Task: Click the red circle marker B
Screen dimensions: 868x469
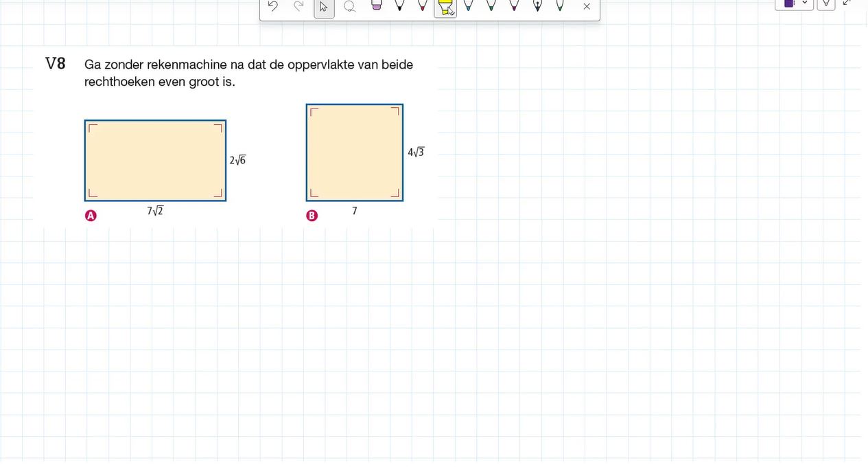Action: tap(312, 216)
